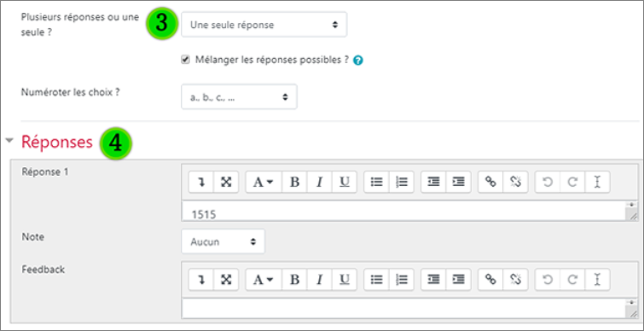Click the Réponses section heading

pyautogui.click(x=57, y=142)
